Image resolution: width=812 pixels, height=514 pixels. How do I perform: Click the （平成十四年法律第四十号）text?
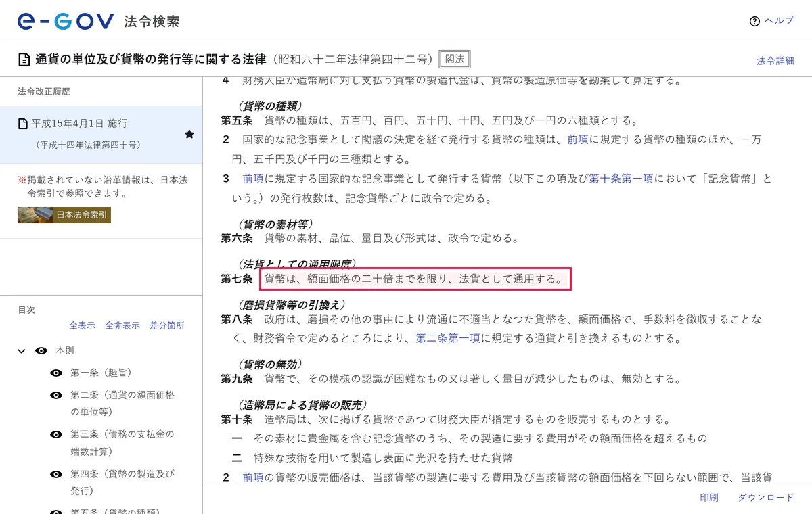coord(87,145)
